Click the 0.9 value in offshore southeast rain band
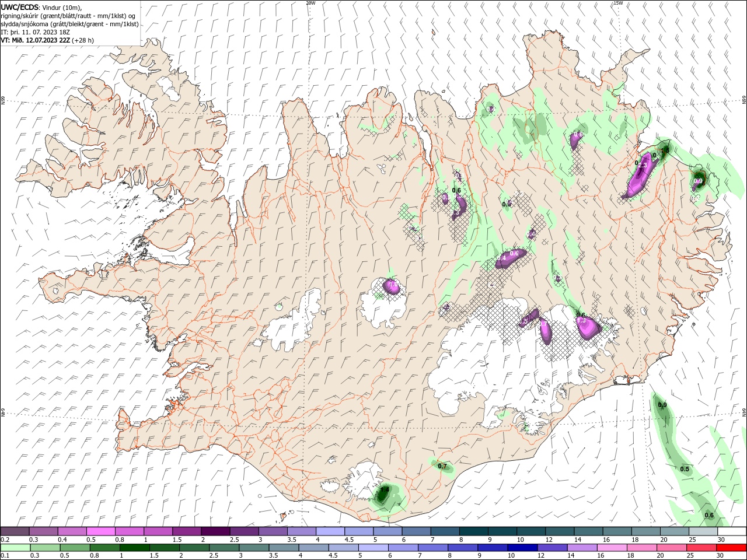The height and width of the screenshot is (560, 747). pos(662,405)
